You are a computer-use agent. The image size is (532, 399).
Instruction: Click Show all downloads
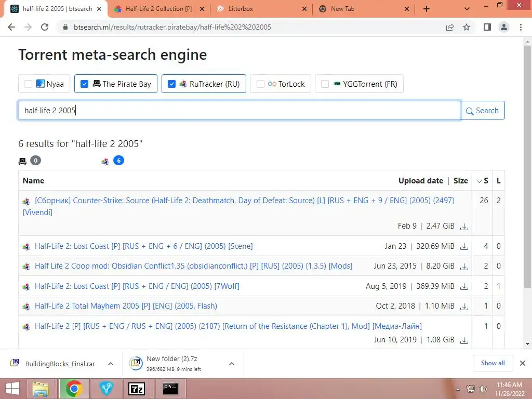coord(493,363)
